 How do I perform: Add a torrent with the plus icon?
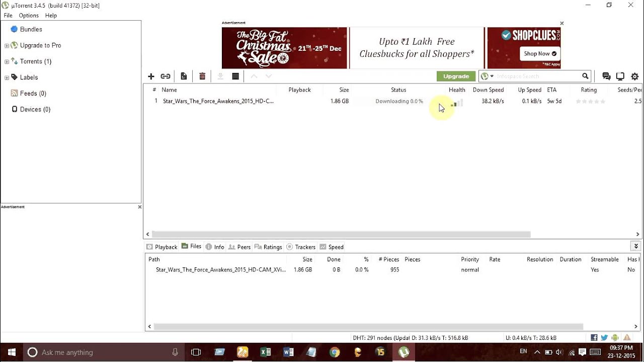(151, 76)
